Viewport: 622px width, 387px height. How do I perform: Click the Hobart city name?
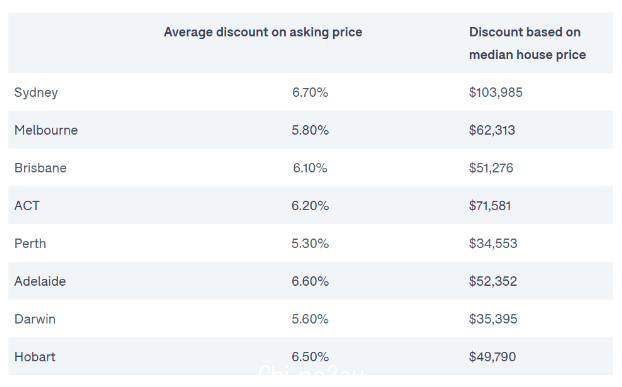point(35,357)
